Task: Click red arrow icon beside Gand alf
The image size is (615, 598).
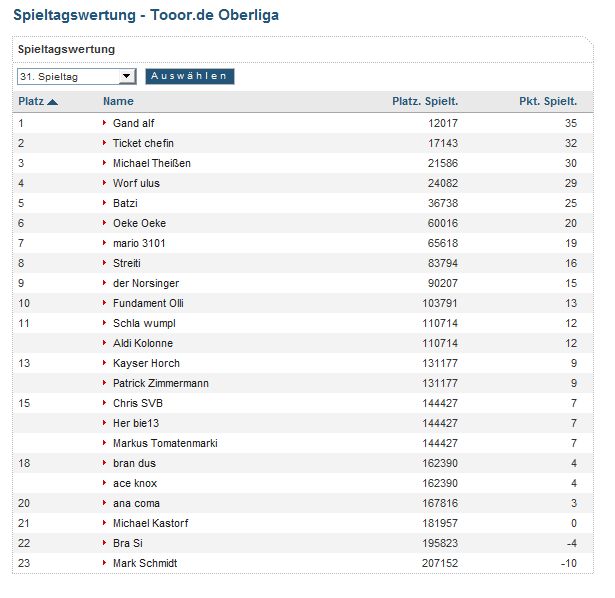Action: (104, 123)
